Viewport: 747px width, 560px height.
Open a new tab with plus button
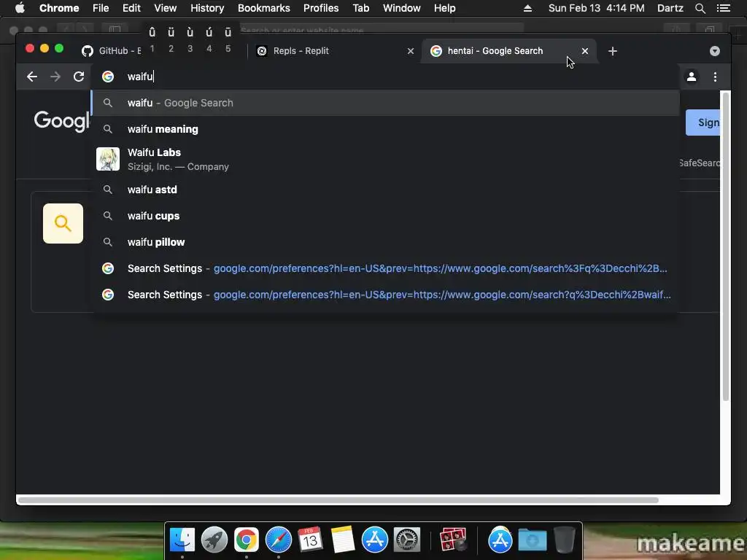point(613,51)
